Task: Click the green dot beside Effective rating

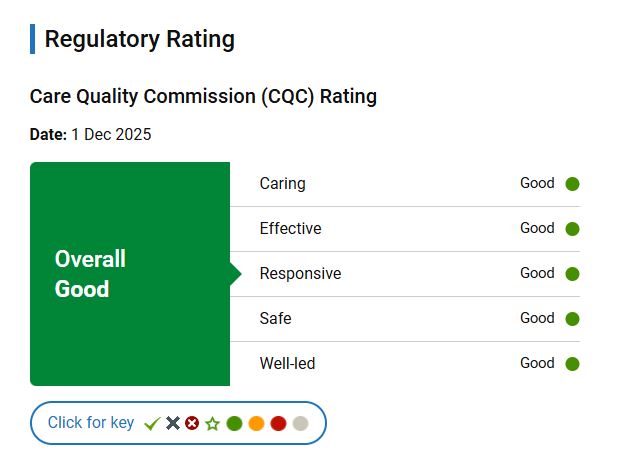Action: pyautogui.click(x=572, y=229)
